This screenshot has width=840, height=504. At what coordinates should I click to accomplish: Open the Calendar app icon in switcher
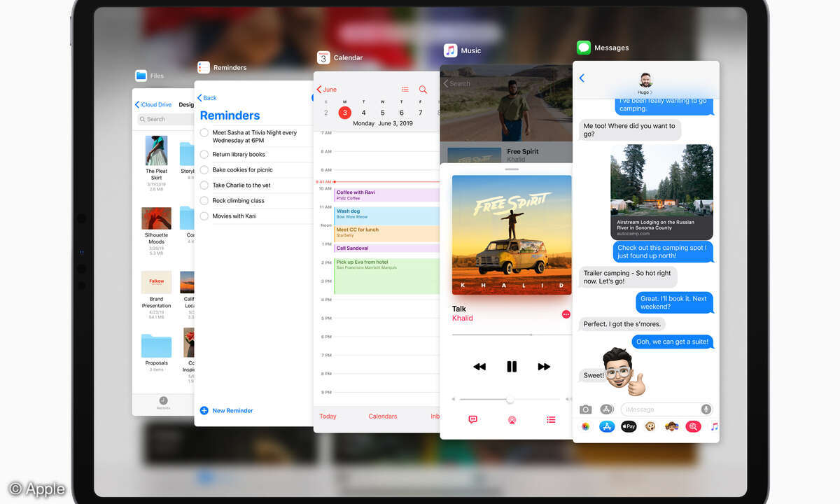point(323,57)
